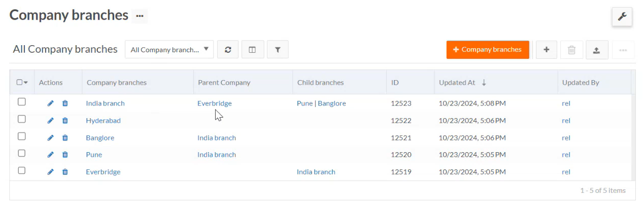Open the column chooser icon

pos(252,50)
